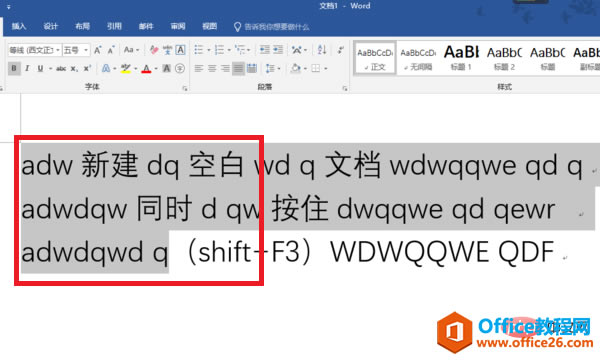This screenshot has height=360, width=600.
Task: Apply red font color
Action: 146,68
